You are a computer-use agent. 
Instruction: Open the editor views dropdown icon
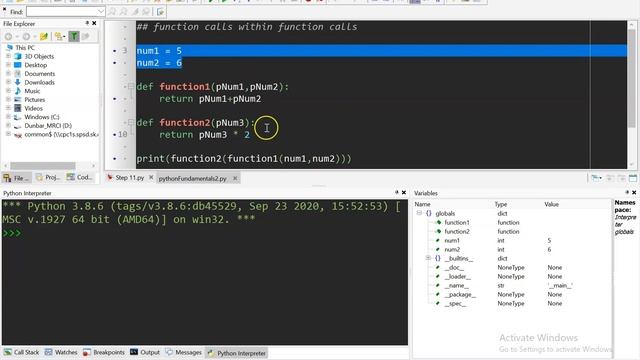point(596,178)
